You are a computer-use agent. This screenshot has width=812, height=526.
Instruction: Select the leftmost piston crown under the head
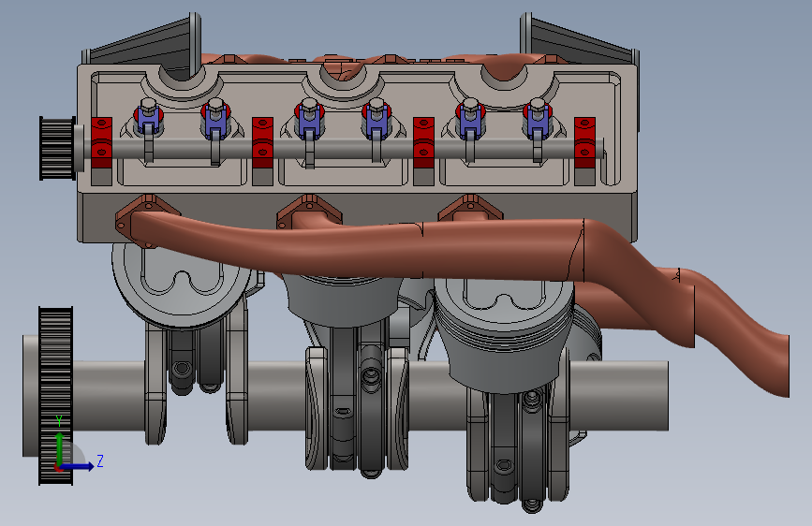(182, 285)
